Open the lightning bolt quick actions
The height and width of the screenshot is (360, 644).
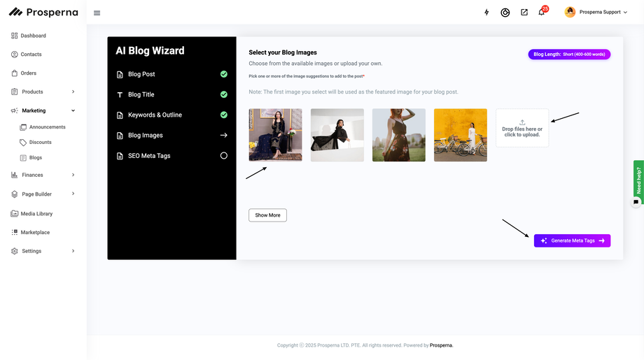coord(486,13)
